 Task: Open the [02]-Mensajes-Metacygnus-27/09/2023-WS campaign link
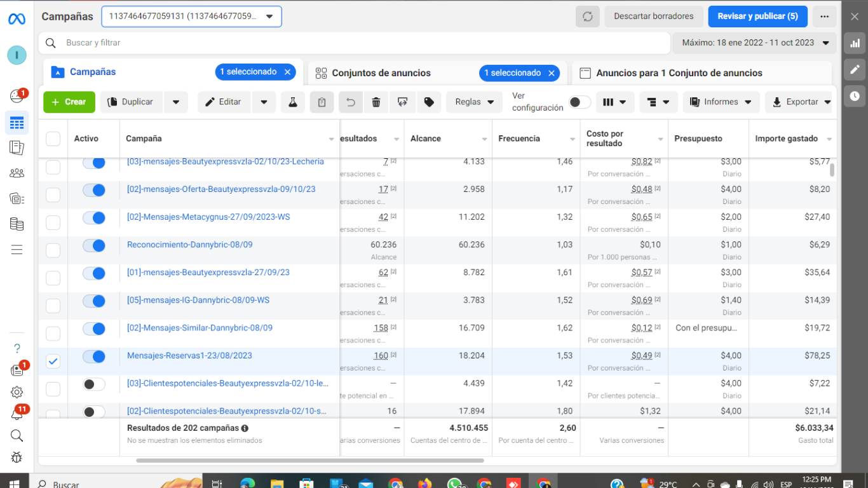[208, 217]
